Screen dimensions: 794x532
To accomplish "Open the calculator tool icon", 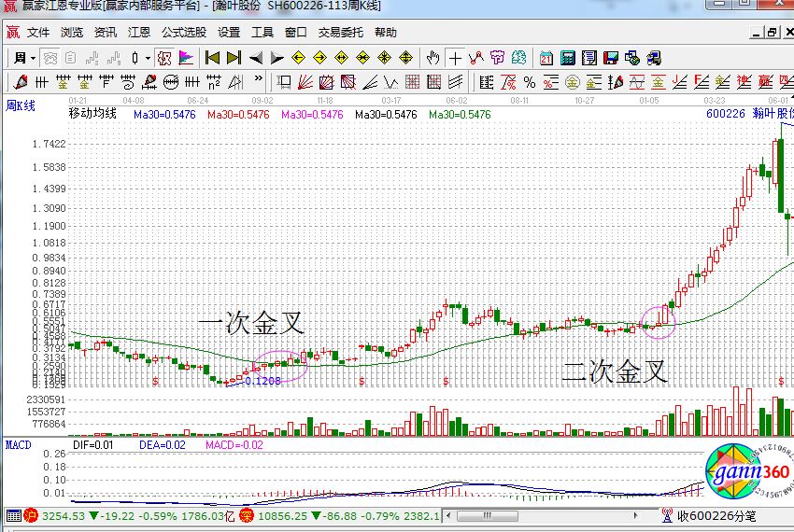I will 567,58.
